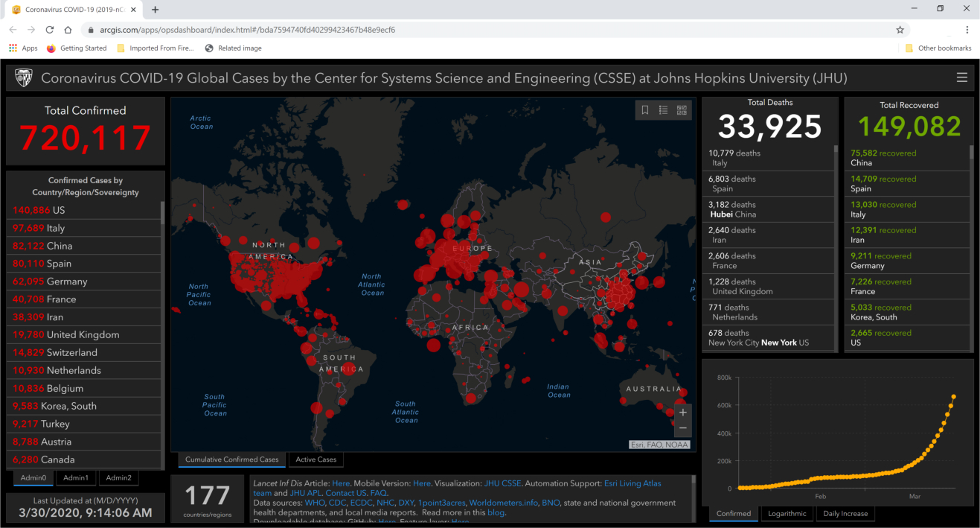Viewport: 980px width, 528px height.
Task: Select Turkey in the confirmed cases list
Action: [83, 424]
